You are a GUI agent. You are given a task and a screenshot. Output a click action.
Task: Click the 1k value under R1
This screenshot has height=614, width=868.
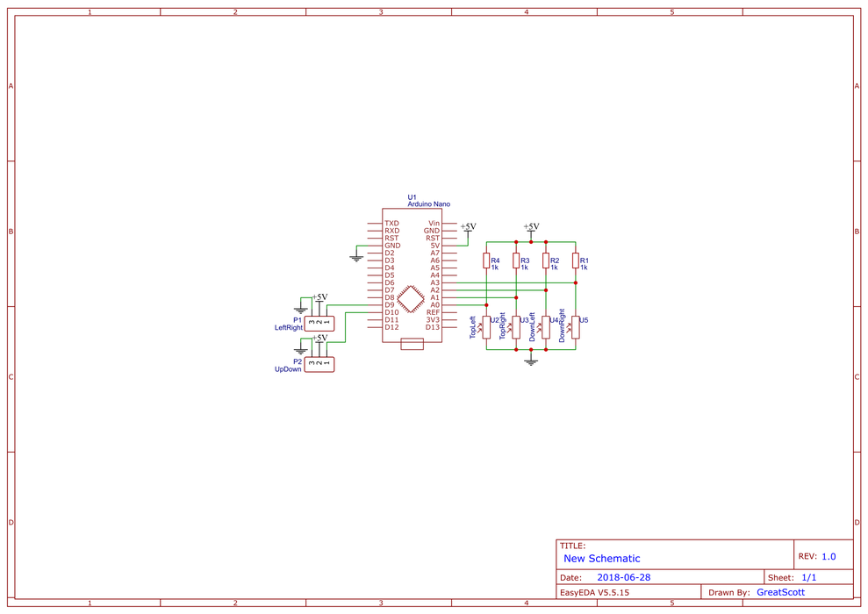point(584,268)
